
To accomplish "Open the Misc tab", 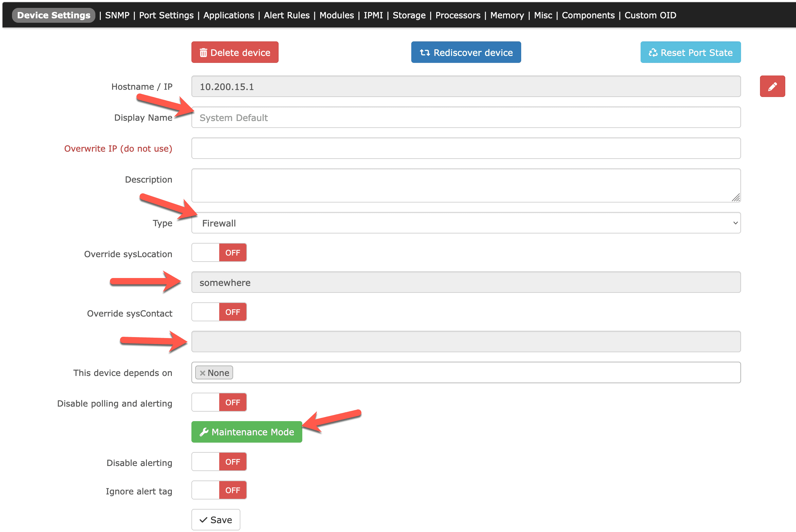I will [x=543, y=15].
